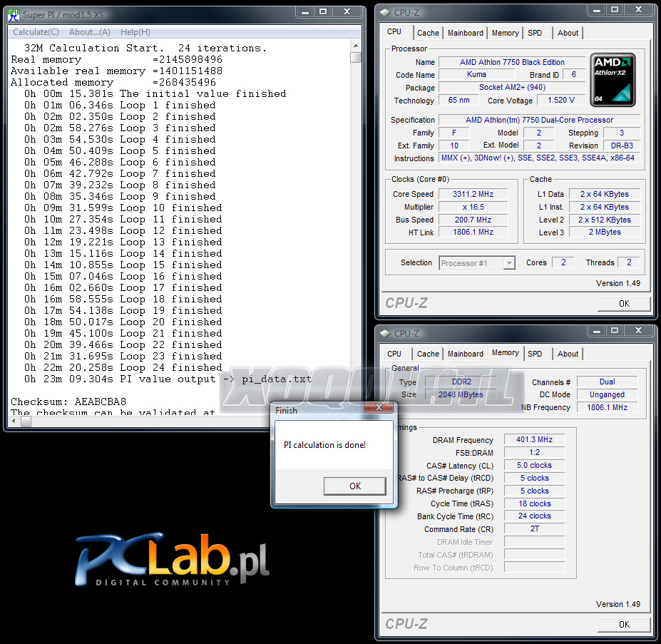Maximize the Super PI window
The width and height of the screenshot is (661, 644).
(323, 12)
